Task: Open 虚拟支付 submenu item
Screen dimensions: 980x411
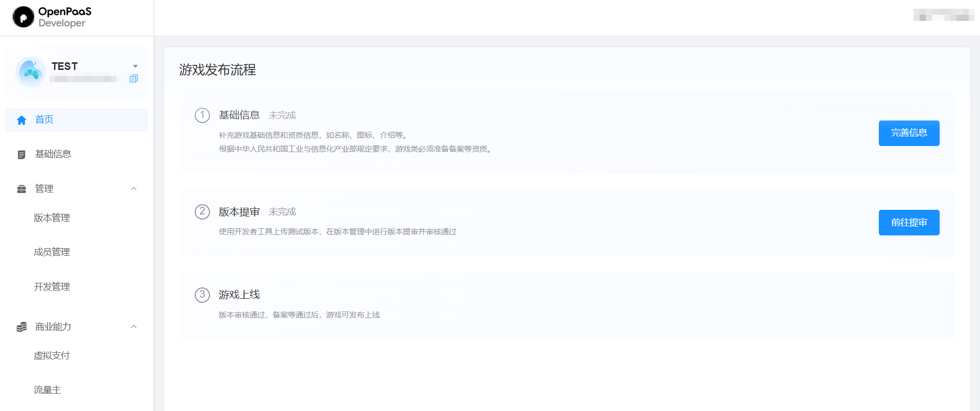Action: (52, 356)
